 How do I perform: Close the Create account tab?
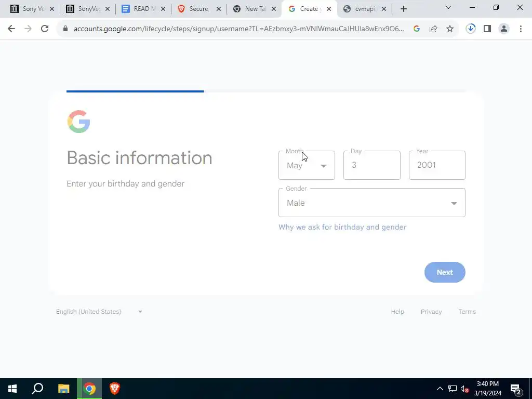pyautogui.click(x=329, y=9)
